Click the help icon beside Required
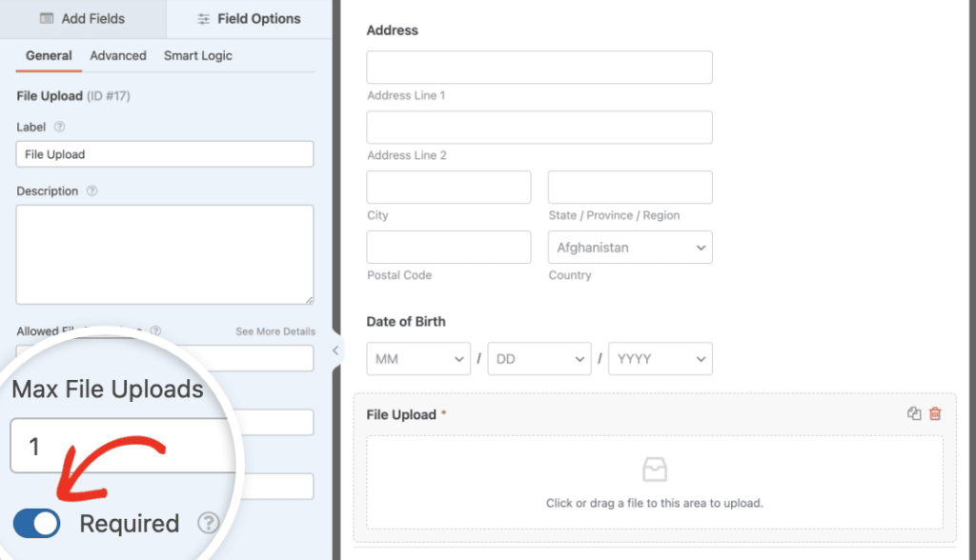This screenshot has height=560, width=976. coord(208,523)
